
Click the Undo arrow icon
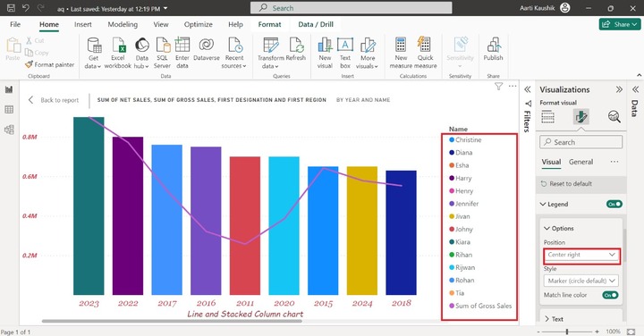(25, 8)
